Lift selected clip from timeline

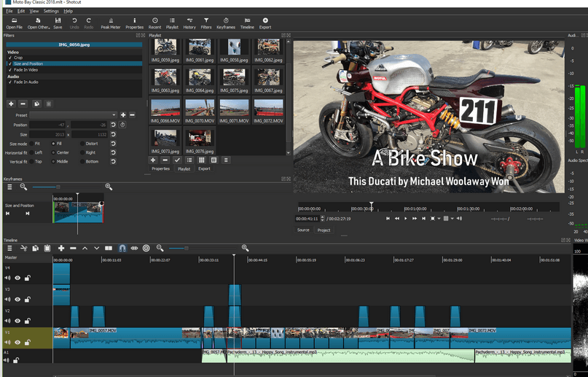click(85, 248)
